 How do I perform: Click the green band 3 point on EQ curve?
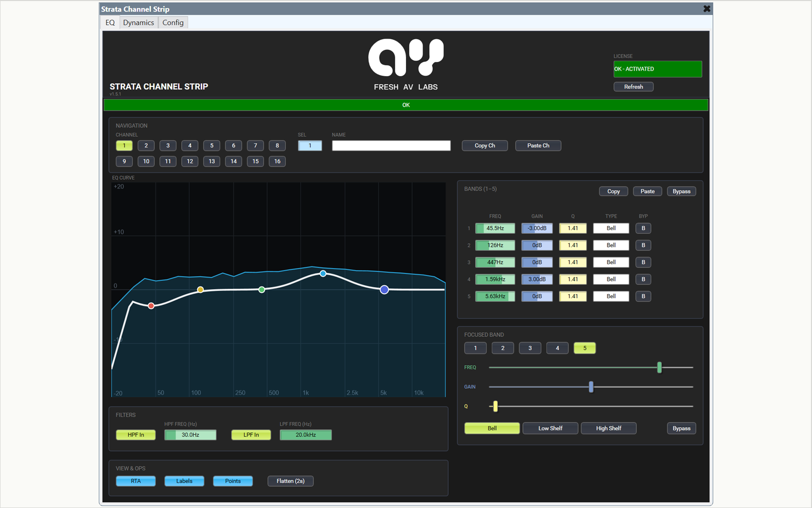coord(262,290)
